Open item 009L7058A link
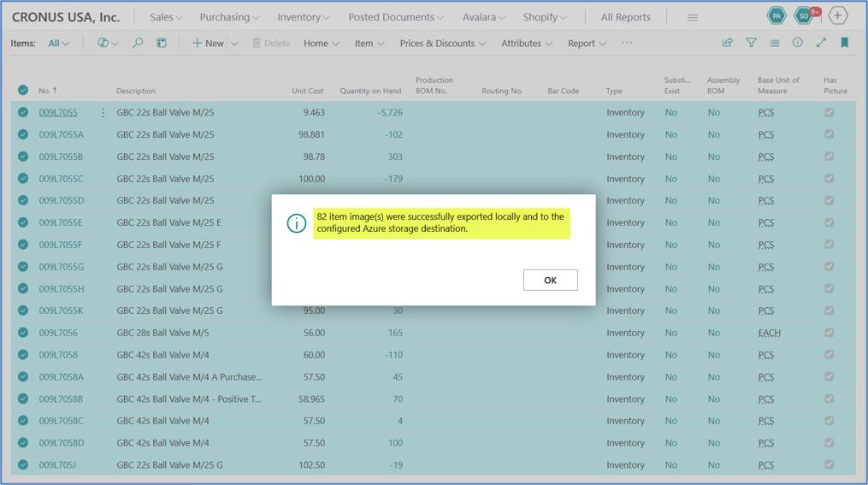 click(x=61, y=376)
